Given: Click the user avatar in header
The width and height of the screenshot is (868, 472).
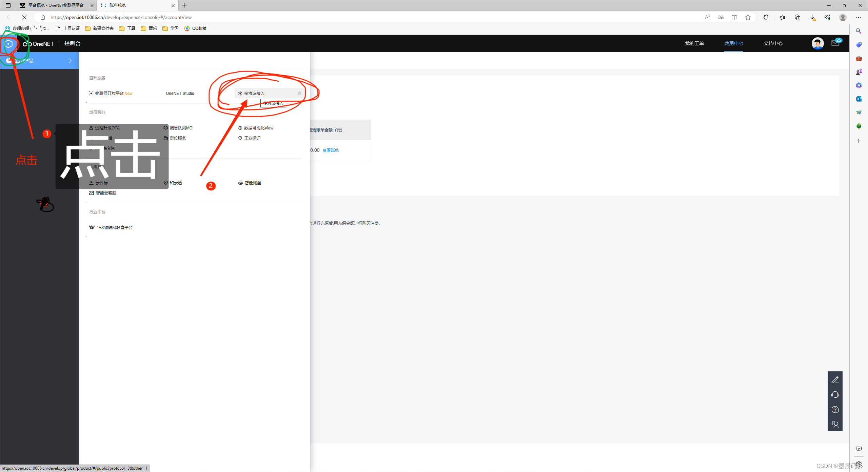Looking at the screenshot, I should point(818,43).
